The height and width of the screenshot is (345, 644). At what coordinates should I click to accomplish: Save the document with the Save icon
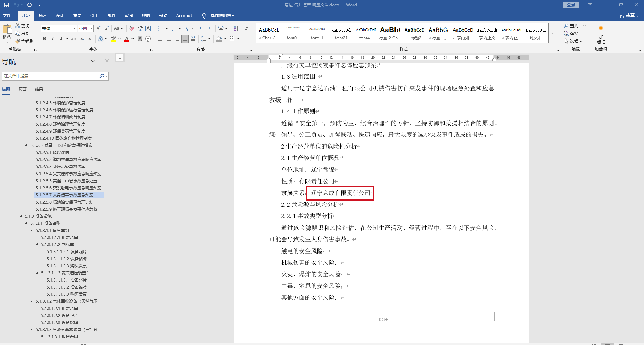point(7,5)
